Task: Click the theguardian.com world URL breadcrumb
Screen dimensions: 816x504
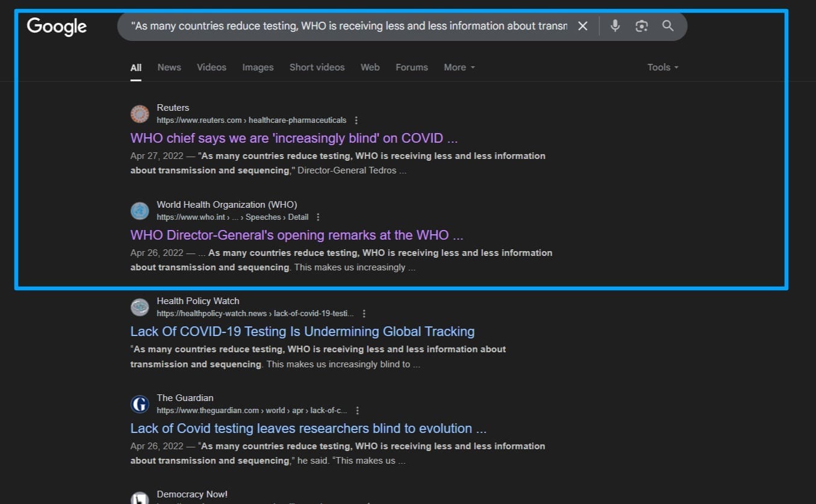Action: click(x=252, y=411)
